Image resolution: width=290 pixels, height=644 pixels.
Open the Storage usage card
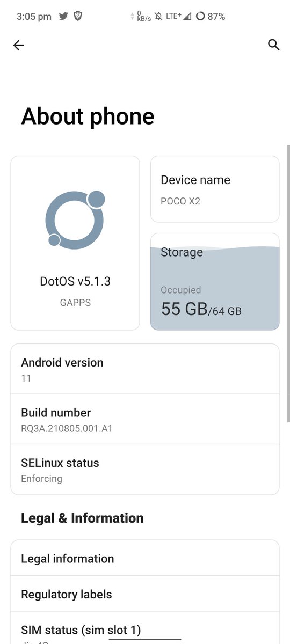click(215, 282)
